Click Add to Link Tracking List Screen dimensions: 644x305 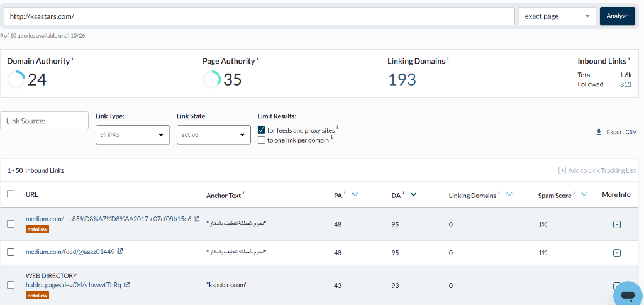597,170
